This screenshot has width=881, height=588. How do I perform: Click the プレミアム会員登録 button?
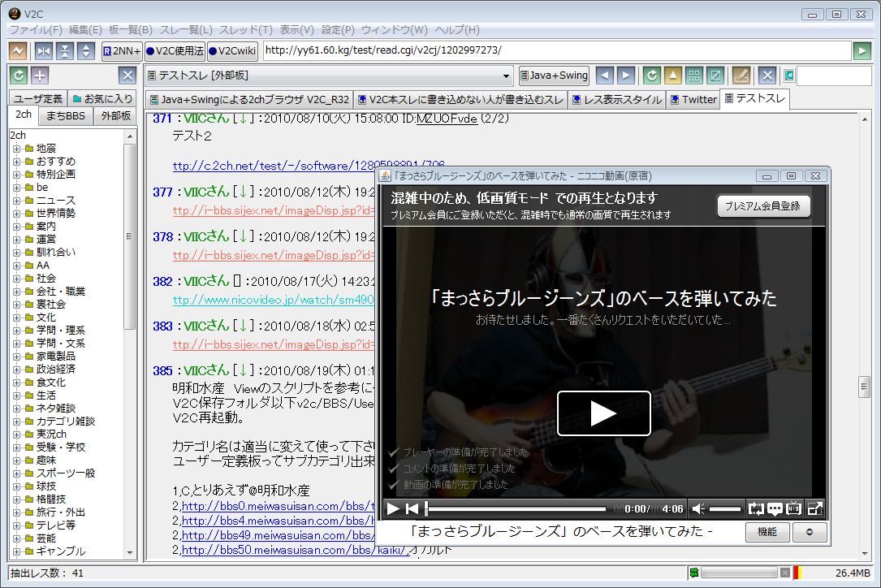(x=763, y=206)
